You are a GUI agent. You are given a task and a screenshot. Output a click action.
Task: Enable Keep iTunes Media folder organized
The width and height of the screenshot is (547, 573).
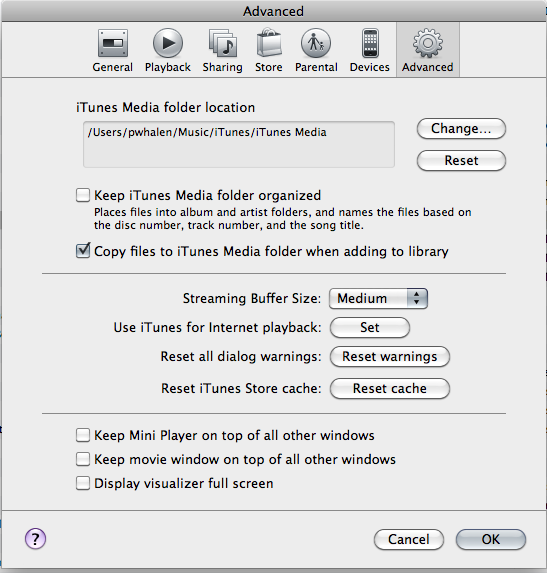[x=83, y=195]
